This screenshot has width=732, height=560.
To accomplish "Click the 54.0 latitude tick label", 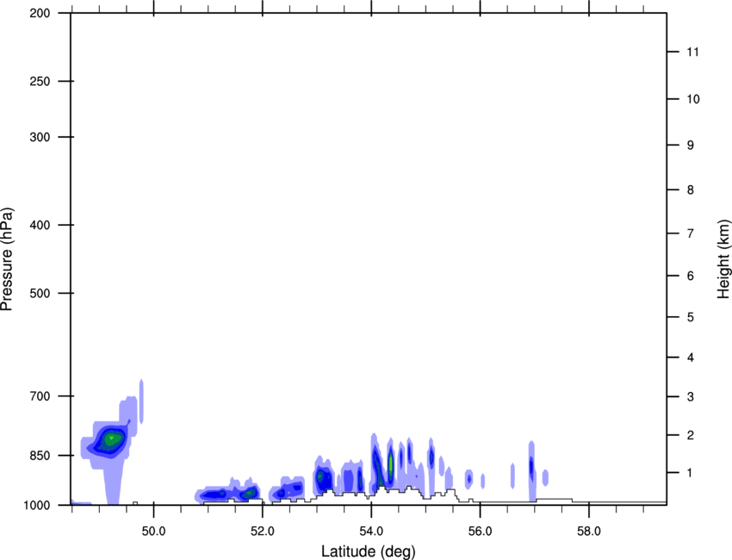I will (x=372, y=532).
